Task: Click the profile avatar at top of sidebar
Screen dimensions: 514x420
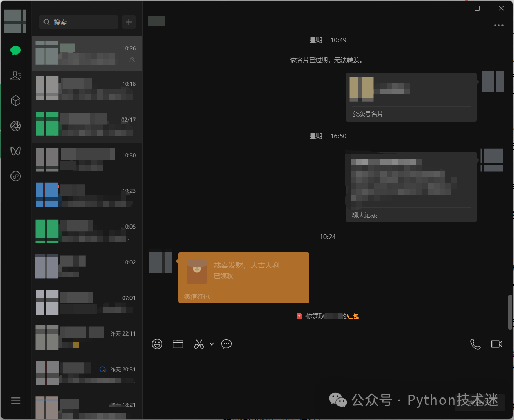Action: point(15,21)
